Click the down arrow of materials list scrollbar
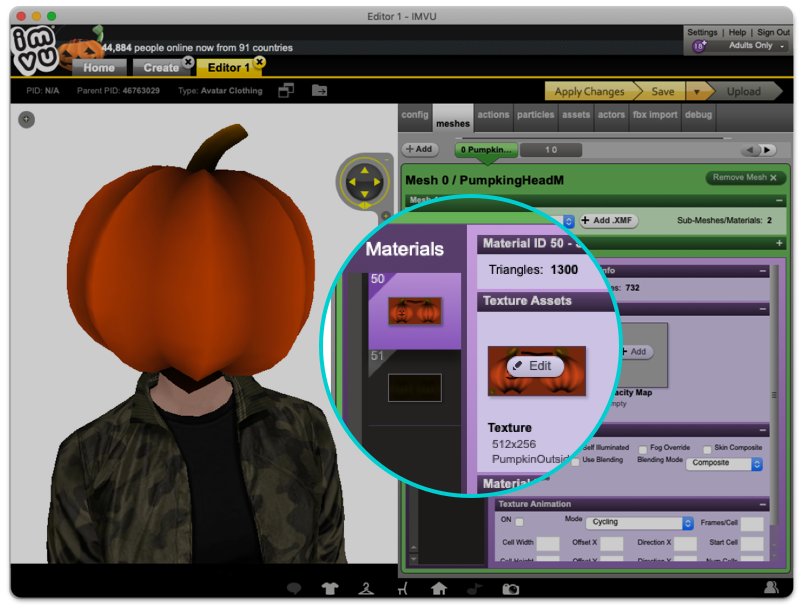The height and width of the screenshot is (607, 801). point(414,559)
